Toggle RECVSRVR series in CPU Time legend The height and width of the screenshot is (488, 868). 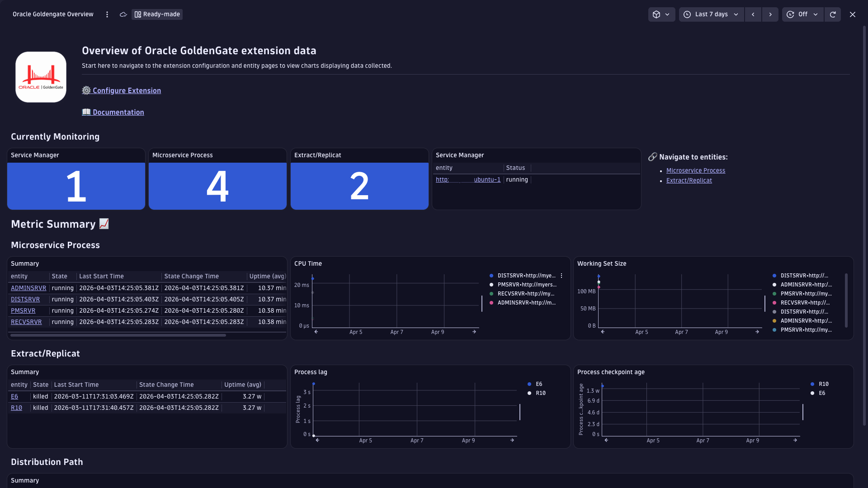tap(522, 294)
